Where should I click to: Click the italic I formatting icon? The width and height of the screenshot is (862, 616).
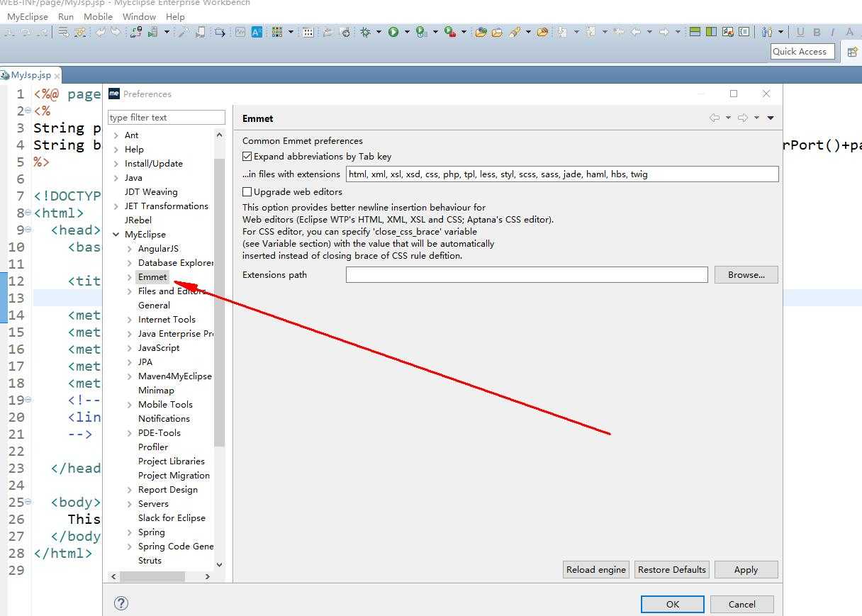point(833,32)
